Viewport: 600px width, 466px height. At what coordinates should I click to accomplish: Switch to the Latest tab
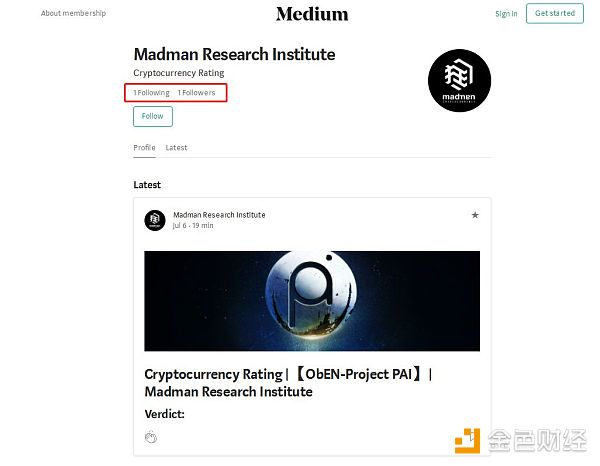(x=176, y=147)
